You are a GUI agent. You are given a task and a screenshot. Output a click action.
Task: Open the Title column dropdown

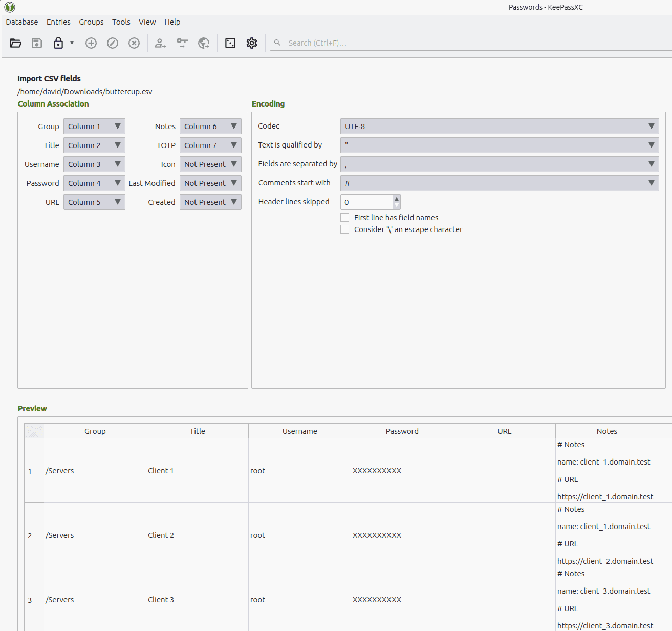point(94,145)
